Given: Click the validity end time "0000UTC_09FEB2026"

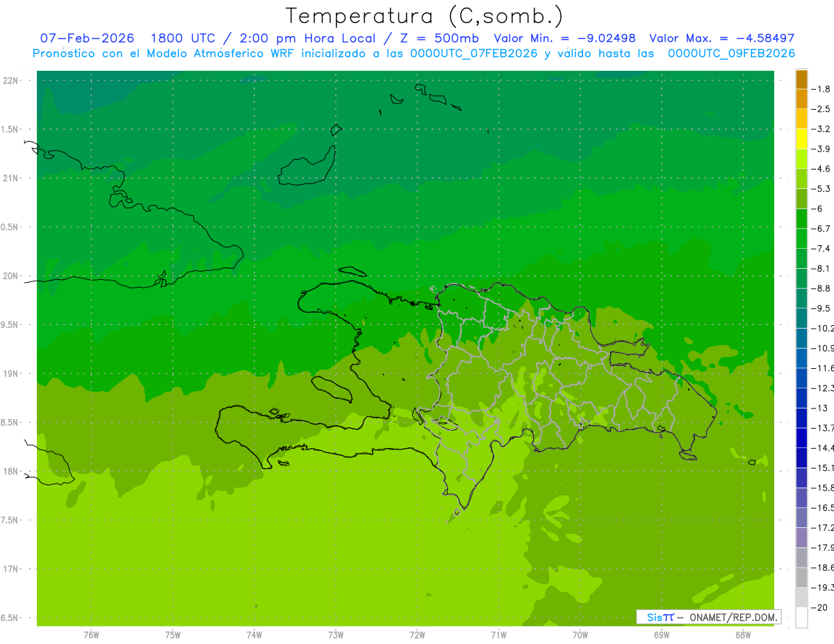Looking at the screenshot, I should 731,53.
